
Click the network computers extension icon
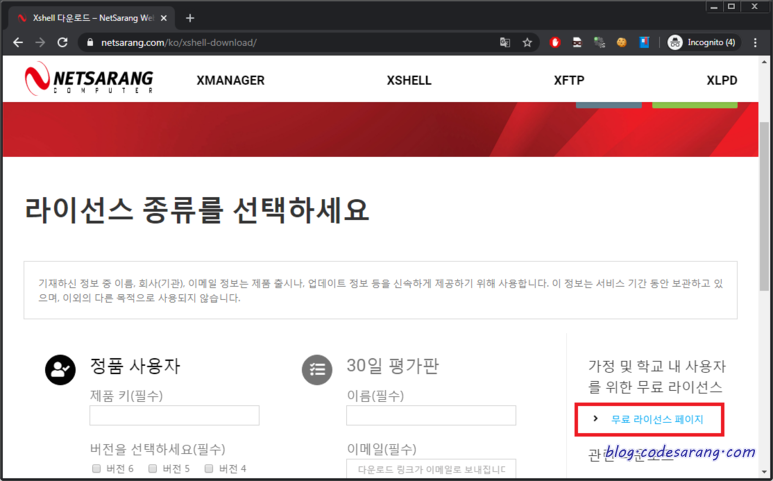[x=599, y=42]
